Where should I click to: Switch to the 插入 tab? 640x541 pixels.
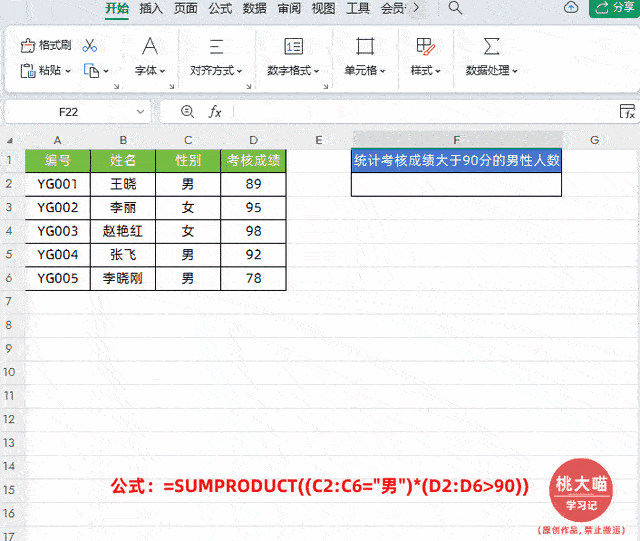(x=151, y=8)
